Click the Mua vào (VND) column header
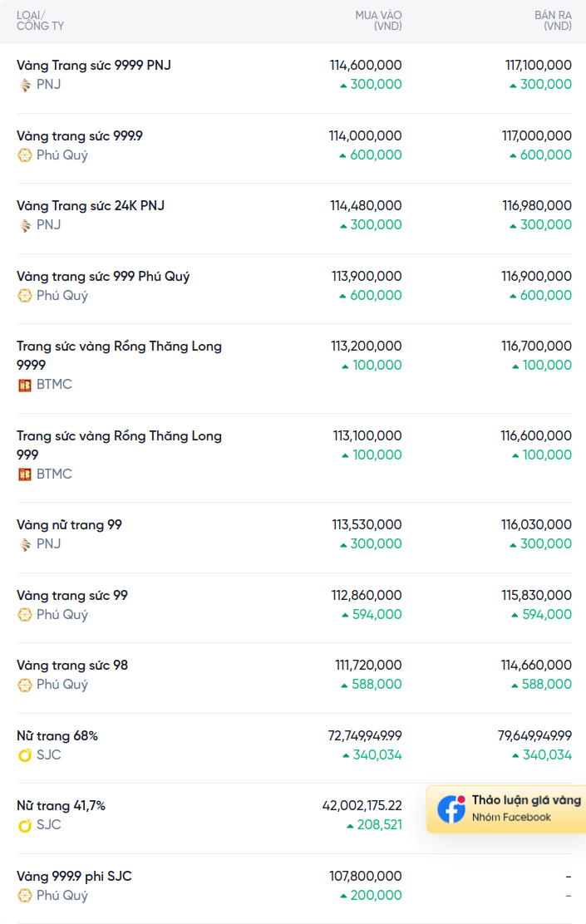Image resolution: width=586 pixels, height=924 pixels. click(x=378, y=21)
